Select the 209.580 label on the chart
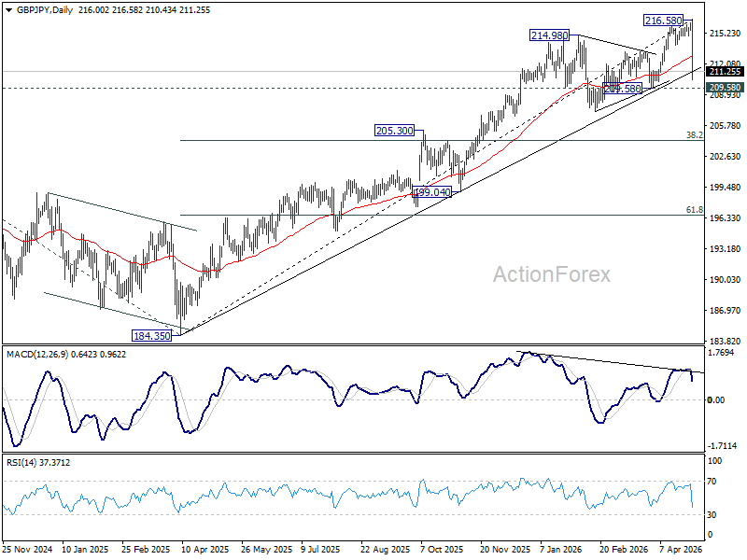 (x=622, y=89)
